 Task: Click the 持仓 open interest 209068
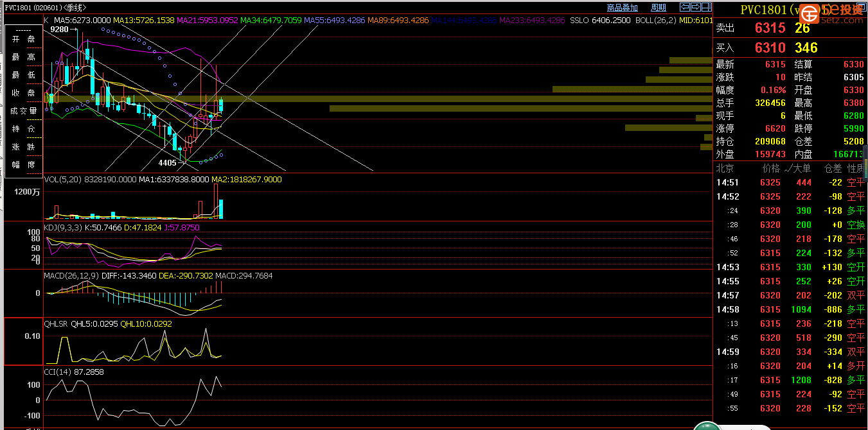coord(770,141)
